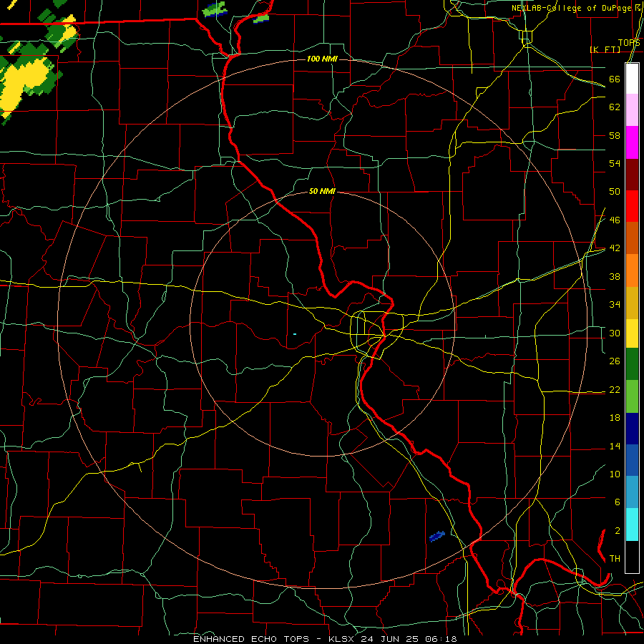The image size is (644, 644).
Task: Click the white swatch in the tops legend
Action: [632, 79]
